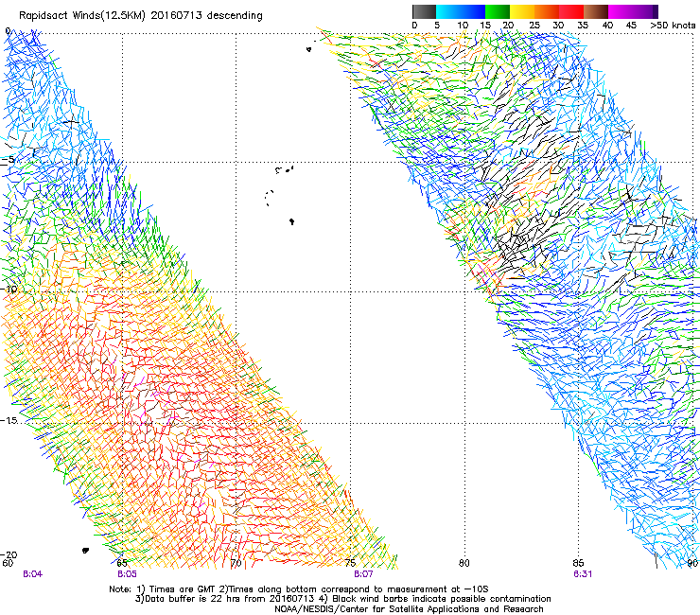Click the 'Black wind barbs indicate possible contamination' note
Image resolution: width=700 pixels, height=615 pixels.
pyautogui.click(x=442, y=599)
